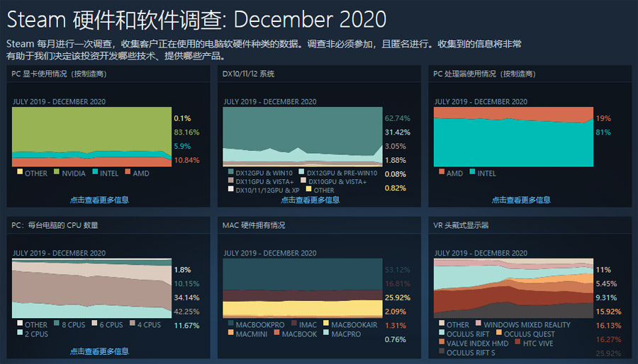Click the AMD orange swatch in graphics card legend
This screenshot has width=638, height=364.
128,171
